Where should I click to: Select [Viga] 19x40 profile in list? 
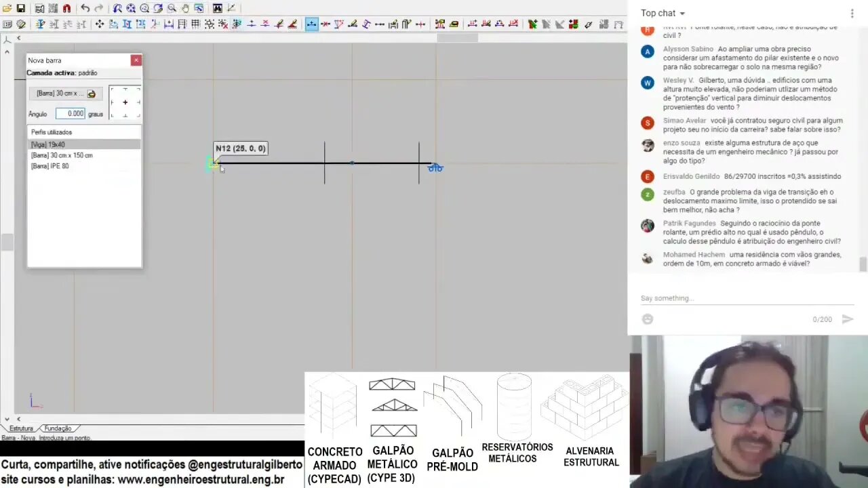pos(84,144)
